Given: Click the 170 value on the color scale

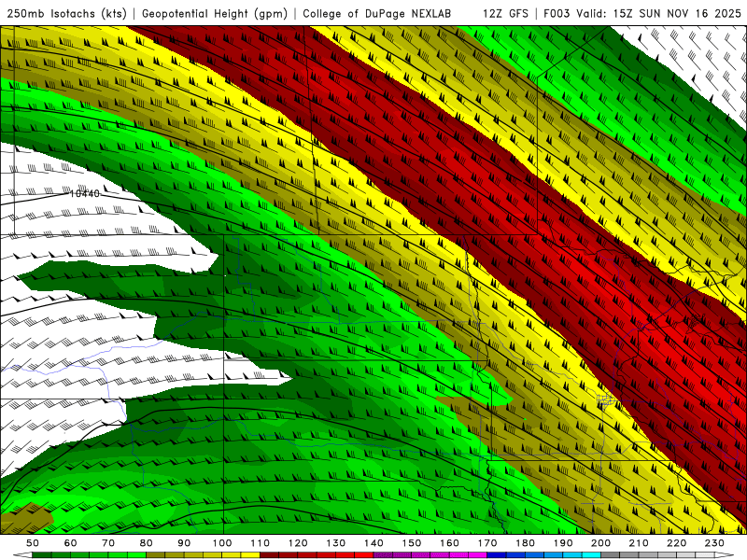Looking at the screenshot, I should pyautogui.click(x=487, y=543).
